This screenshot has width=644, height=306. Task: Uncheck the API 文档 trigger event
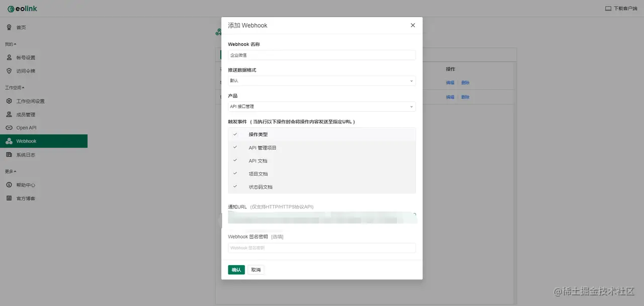pos(235,161)
